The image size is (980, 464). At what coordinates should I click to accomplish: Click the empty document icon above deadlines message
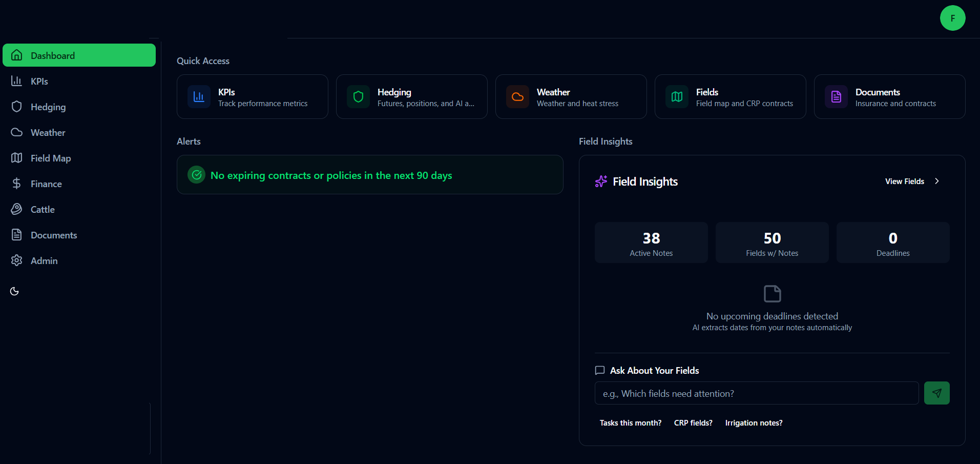click(x=773, y=294)
